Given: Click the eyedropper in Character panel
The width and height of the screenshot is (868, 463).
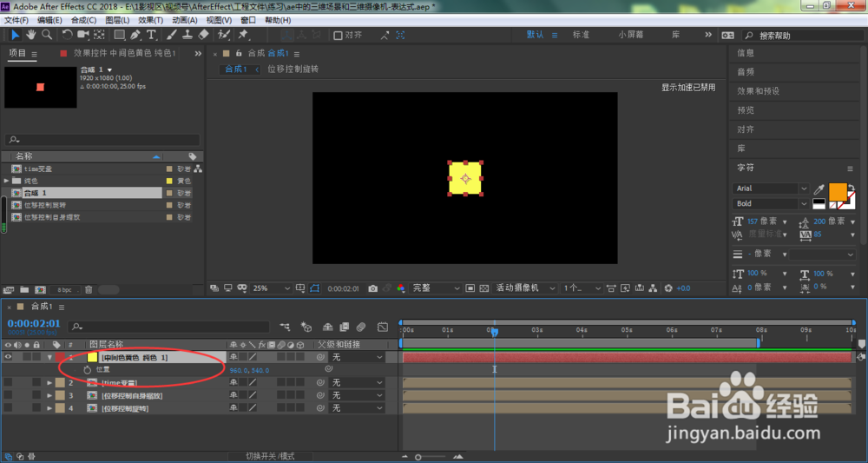Looking at the screenshot, I should [x=819, y=189].
